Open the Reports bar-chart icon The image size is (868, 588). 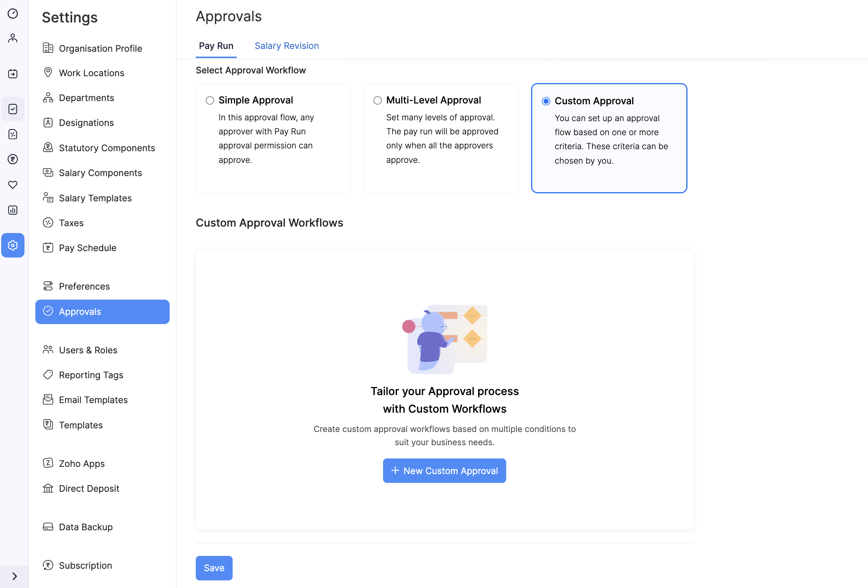(x=13, y=210)
